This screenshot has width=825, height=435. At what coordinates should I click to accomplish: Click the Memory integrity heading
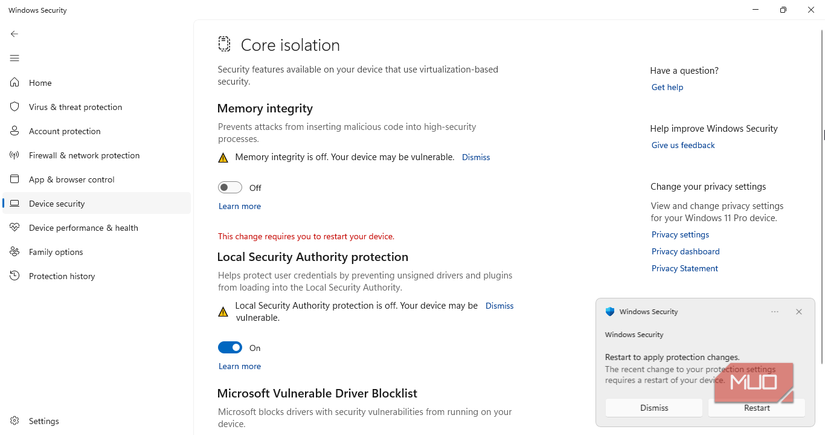pos(265,108)
